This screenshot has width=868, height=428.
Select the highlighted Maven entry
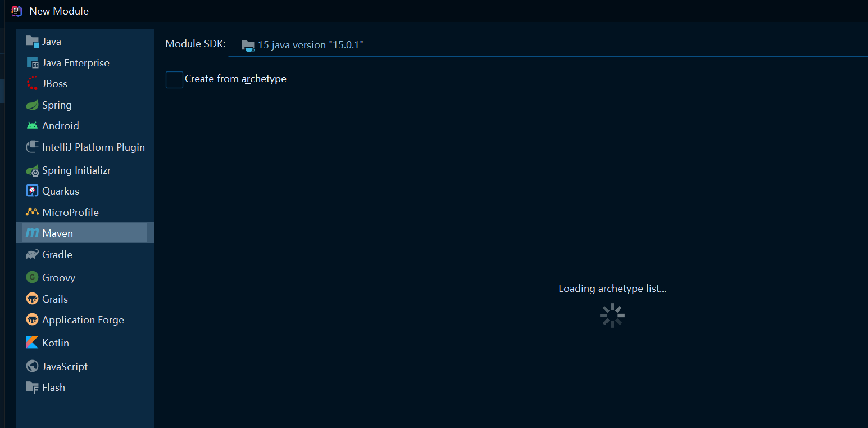tap(85, 233)
